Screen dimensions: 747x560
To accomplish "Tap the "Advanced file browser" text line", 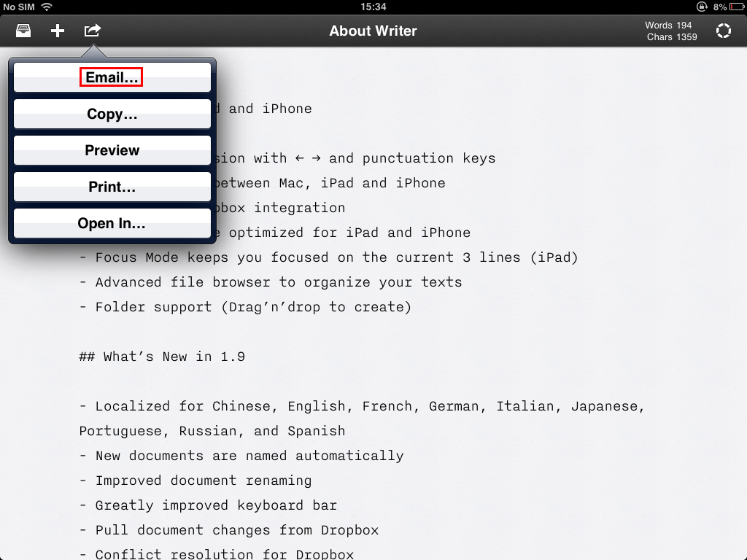I will coord(270,282).
